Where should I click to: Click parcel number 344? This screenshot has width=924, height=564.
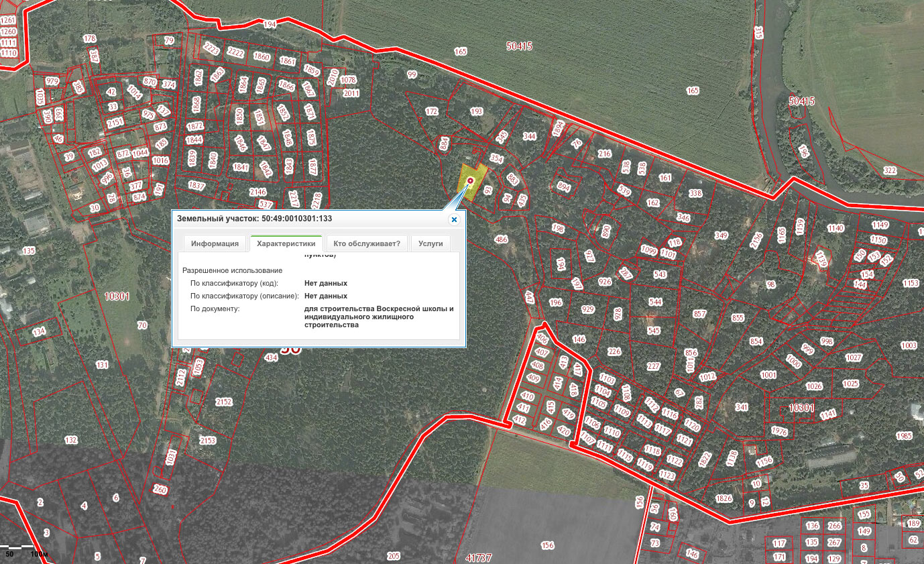pos(530,136)
